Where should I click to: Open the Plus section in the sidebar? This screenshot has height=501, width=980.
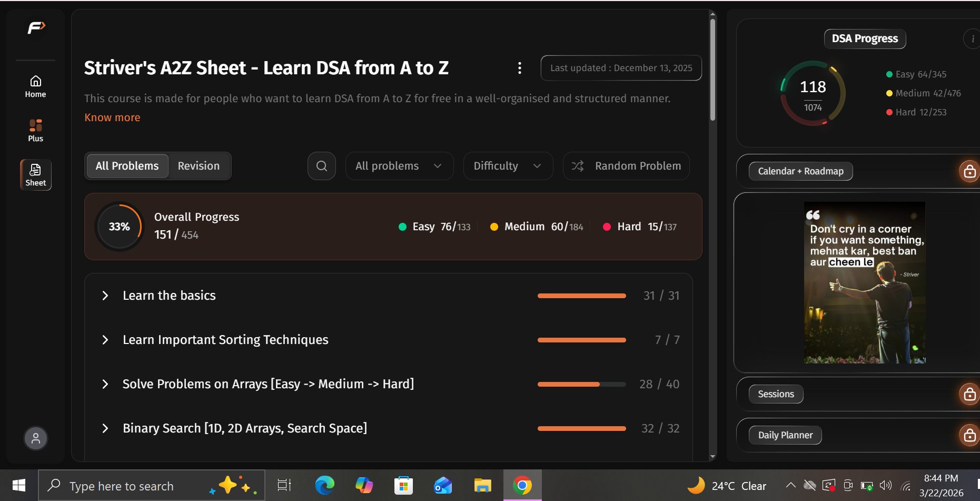35,131
